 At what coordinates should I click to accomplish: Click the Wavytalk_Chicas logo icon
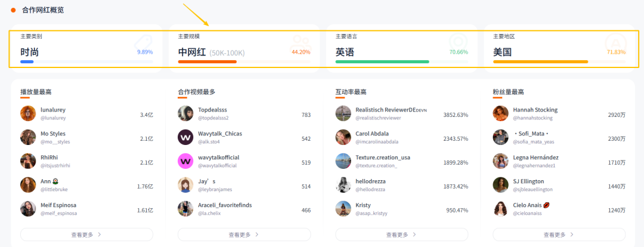pyautogui.click(x=185, y=137)
